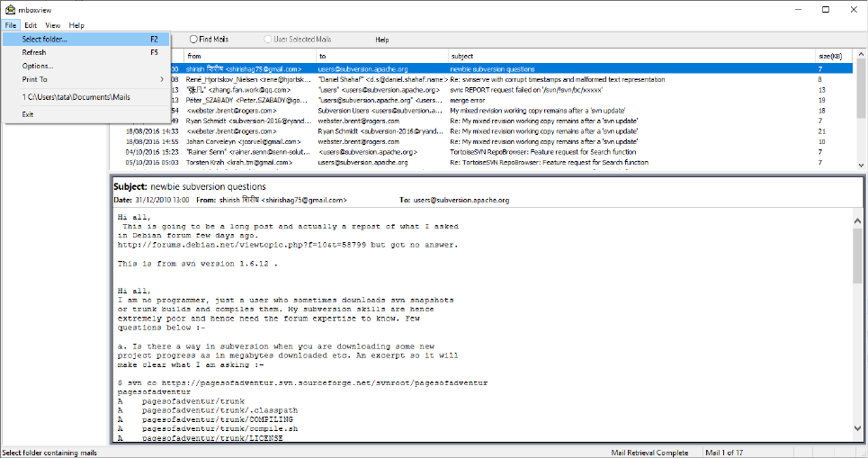The width and height of the screenshot is (868, 458).
Task: Select mail 'svn: REPORT request failed'
Action: (512, 90)
